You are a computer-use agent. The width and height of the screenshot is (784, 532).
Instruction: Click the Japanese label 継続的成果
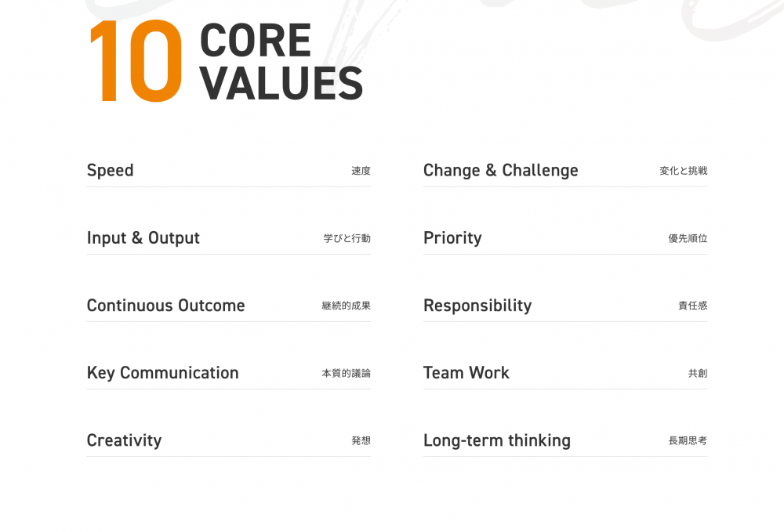coord(347,306)
